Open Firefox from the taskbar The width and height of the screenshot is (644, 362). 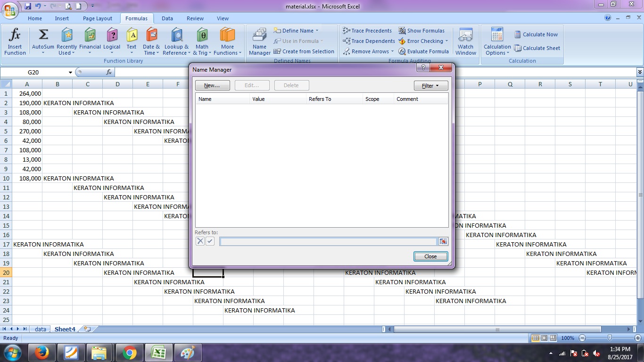(42, 353)
